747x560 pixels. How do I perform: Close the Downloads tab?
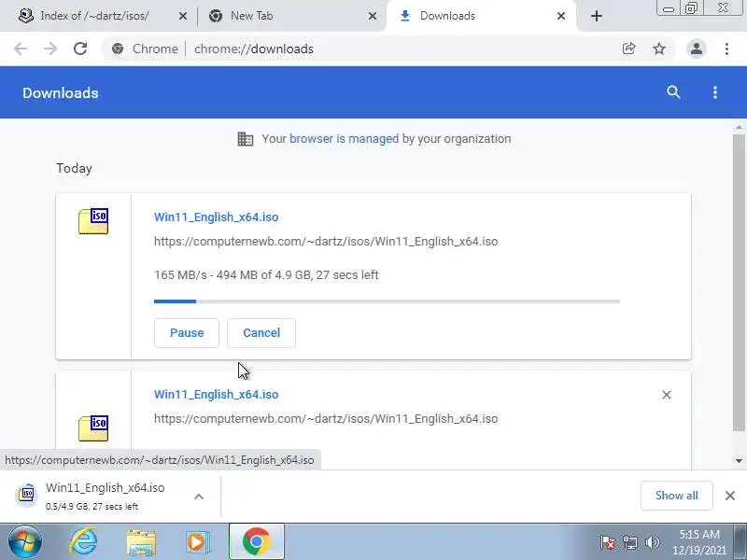tap(561, 16)
